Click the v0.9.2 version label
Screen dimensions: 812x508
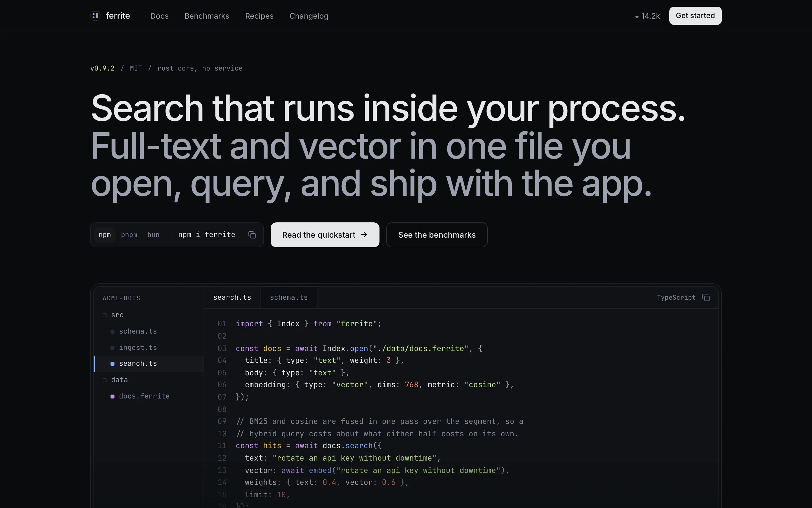102,68
